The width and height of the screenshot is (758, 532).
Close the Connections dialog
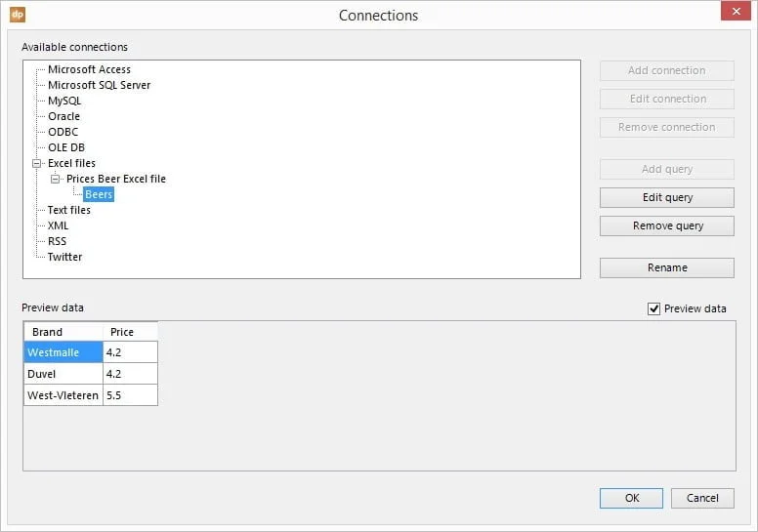(x=736, y=11)
